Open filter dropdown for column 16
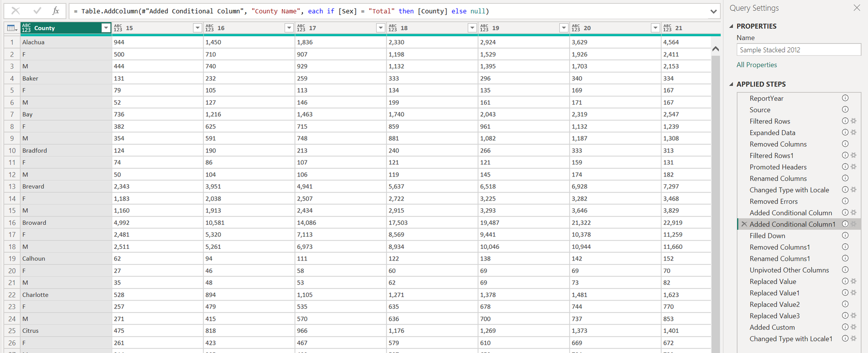This screenshot has height=353, width=868. point(289,28)
